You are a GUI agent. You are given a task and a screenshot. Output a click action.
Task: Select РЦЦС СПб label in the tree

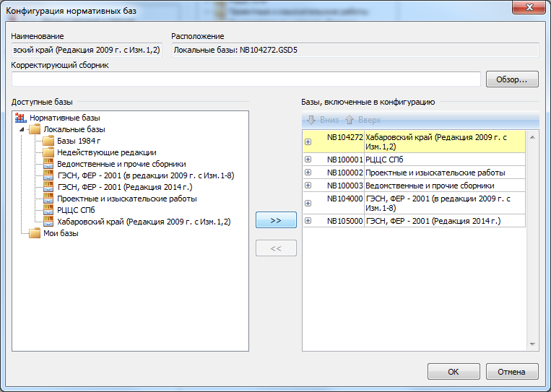(x=76, y=210)
